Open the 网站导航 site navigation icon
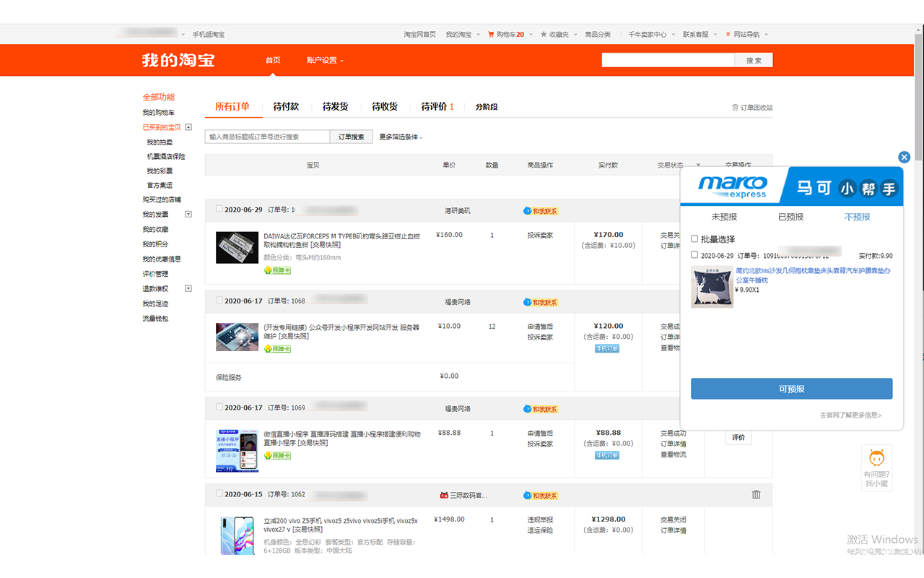The image size is (924, 578). [728, 35]
